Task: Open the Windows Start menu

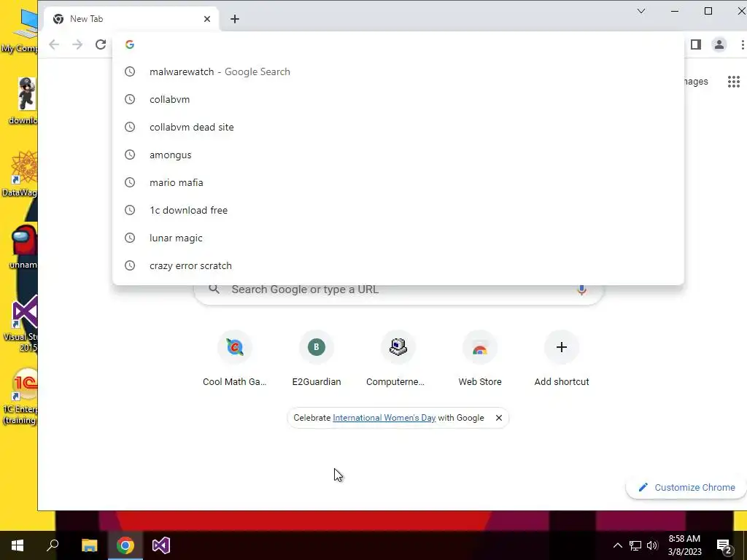Action: point(18,545)
